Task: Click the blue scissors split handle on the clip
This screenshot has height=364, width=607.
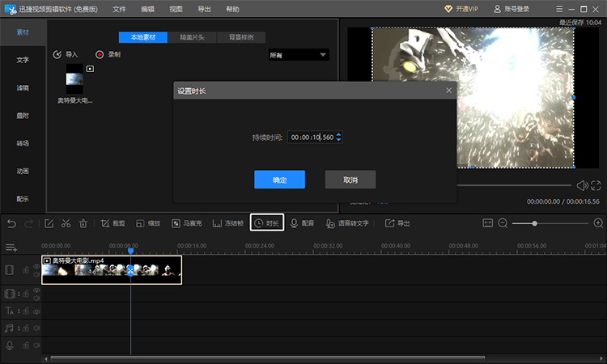Action: pos(130,270)
